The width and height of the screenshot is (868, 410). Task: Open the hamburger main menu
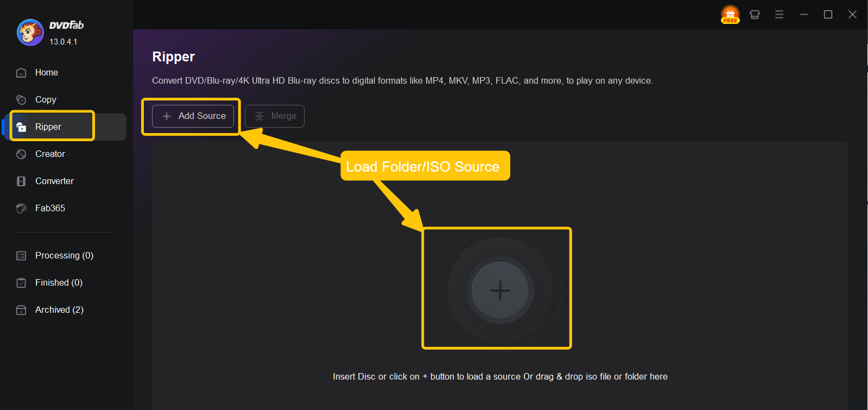[x=779, y=15]
